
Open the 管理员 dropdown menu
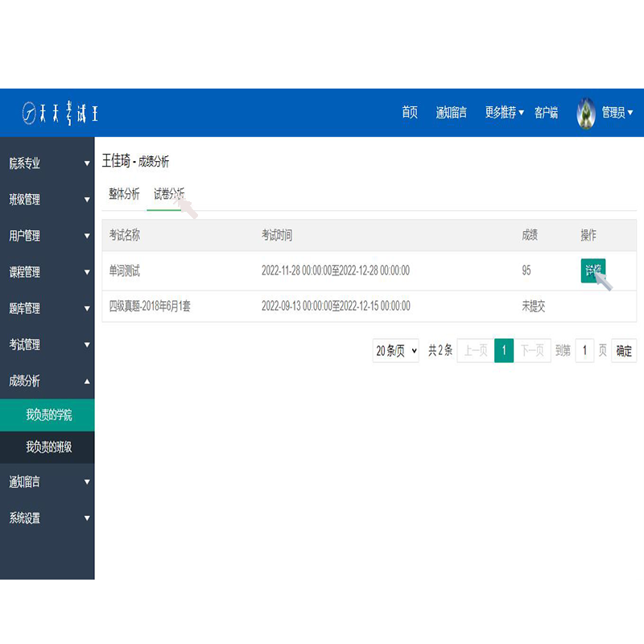[617, 112]
